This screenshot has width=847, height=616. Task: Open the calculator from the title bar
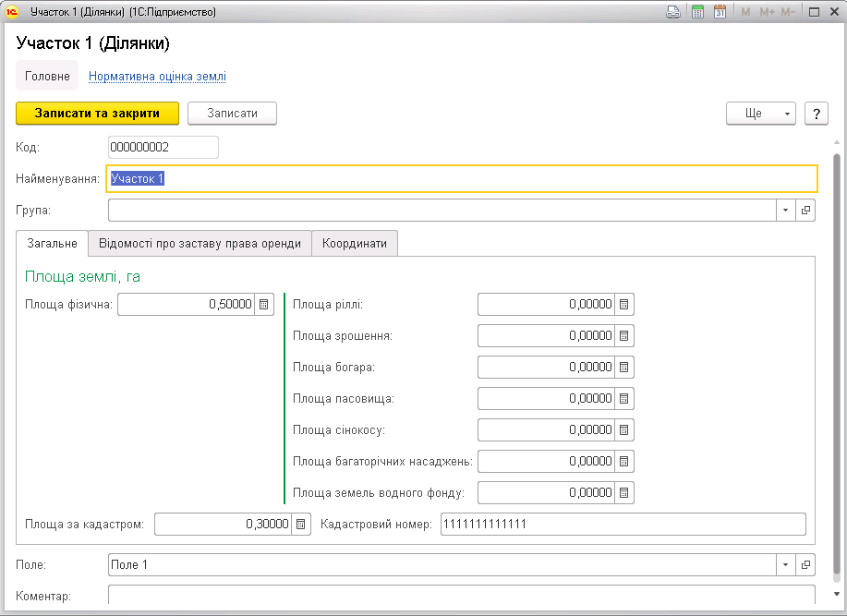(x=697, y=12)
